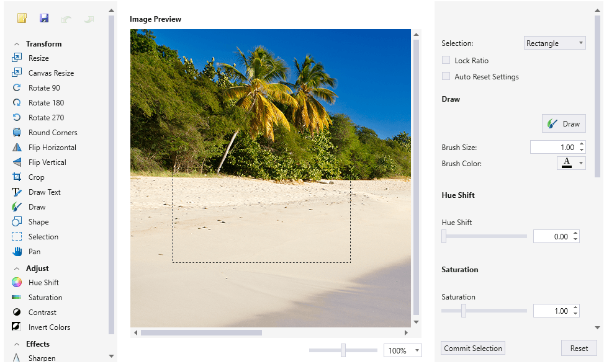Select the Invert Colors icon
The image size is (604, 364).
coord(17,327)
